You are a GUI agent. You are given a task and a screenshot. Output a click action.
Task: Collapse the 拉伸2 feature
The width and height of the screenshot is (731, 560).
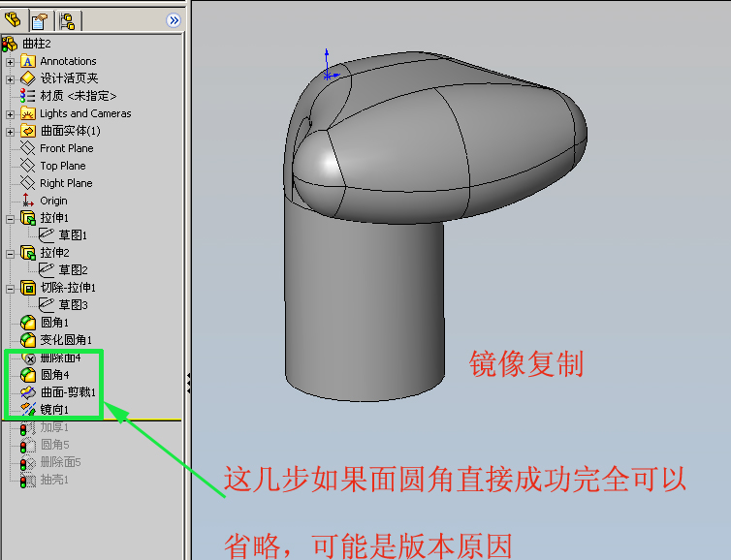coord(10,254)
